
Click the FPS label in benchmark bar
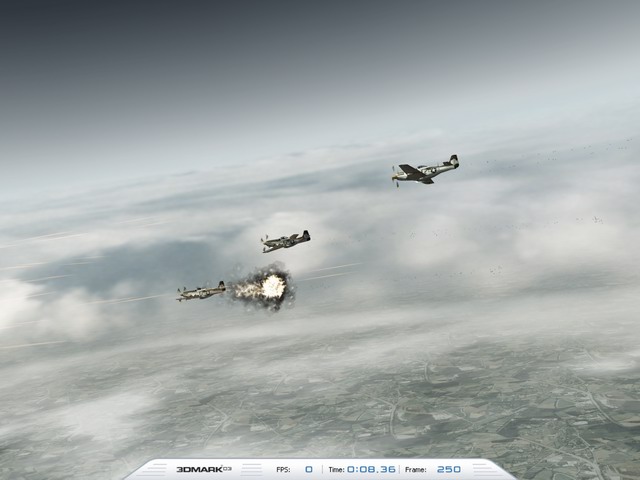point(283,469)
